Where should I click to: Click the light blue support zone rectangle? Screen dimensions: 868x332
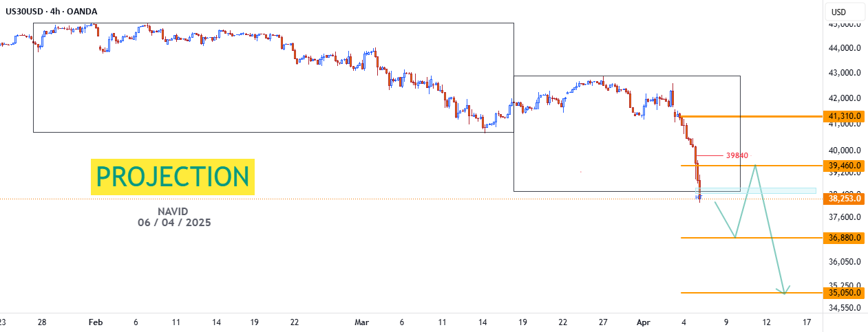pos(758,190)
